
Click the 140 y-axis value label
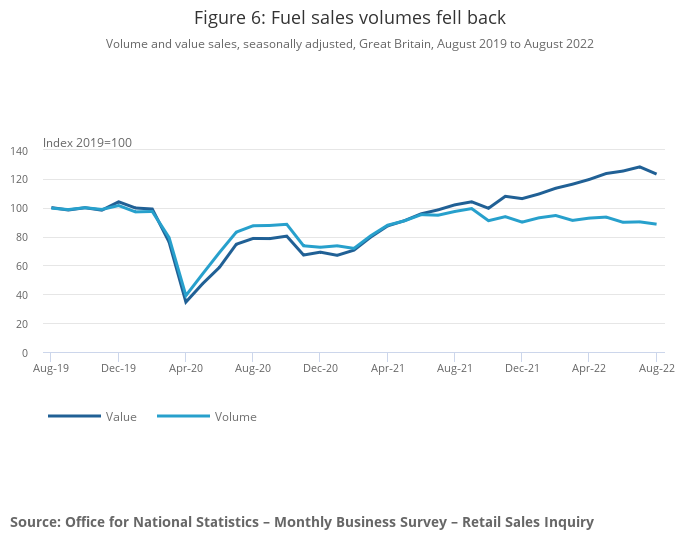point(20,150)
